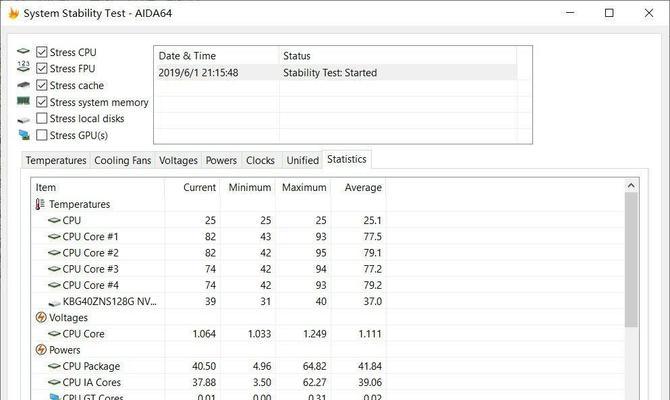Select the CPU Core #4 row label

point(91,285)
